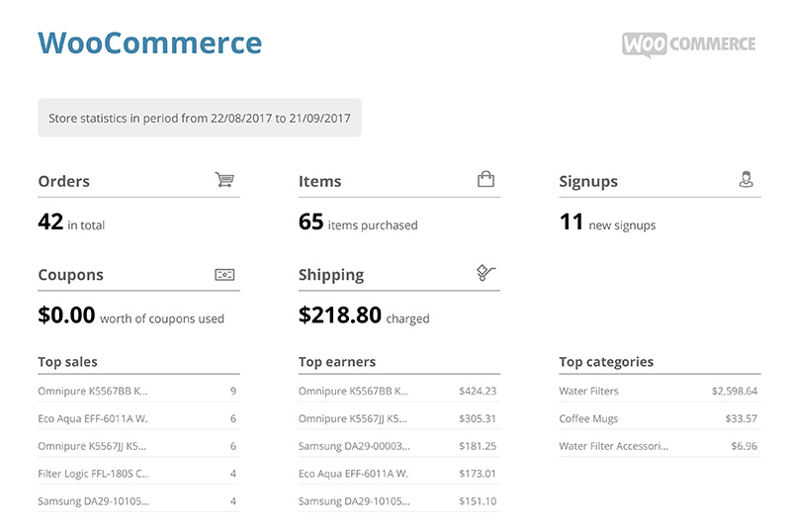
Task: Select Omnipure K5567BB row in Top earners
Action: [x=399, y=391]
